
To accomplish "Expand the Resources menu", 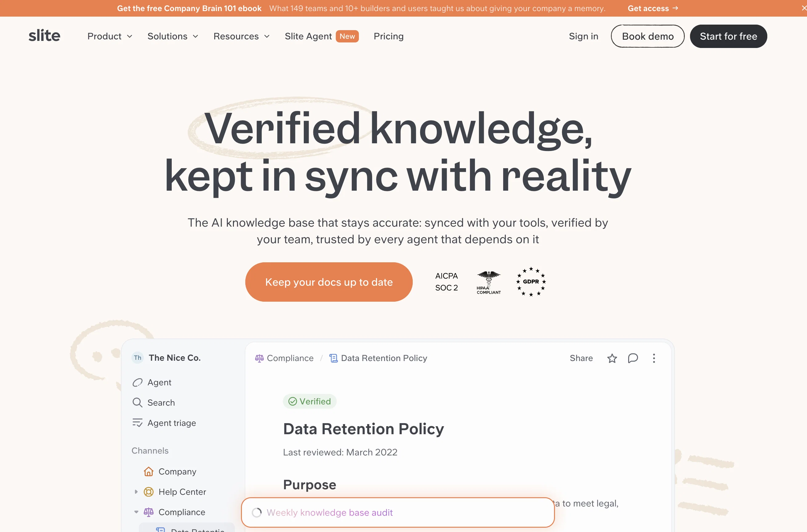I will tap(241, 36).
